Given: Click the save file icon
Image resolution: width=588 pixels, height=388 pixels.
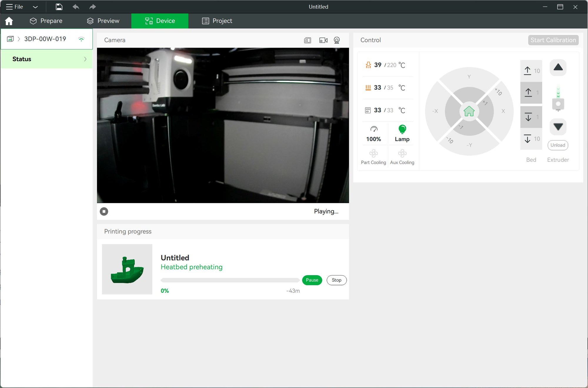Looking at the screenshot, I should click(59, 7).
